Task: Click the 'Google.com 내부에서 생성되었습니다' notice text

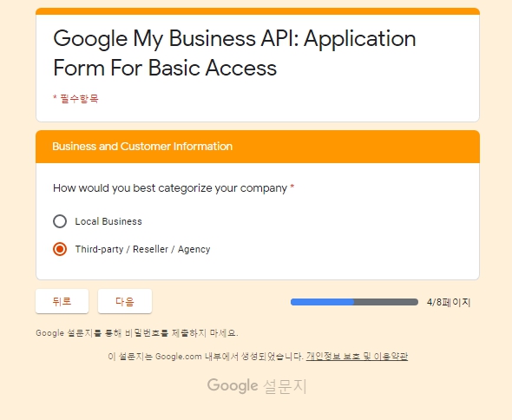Action: [x=229, y=356]
